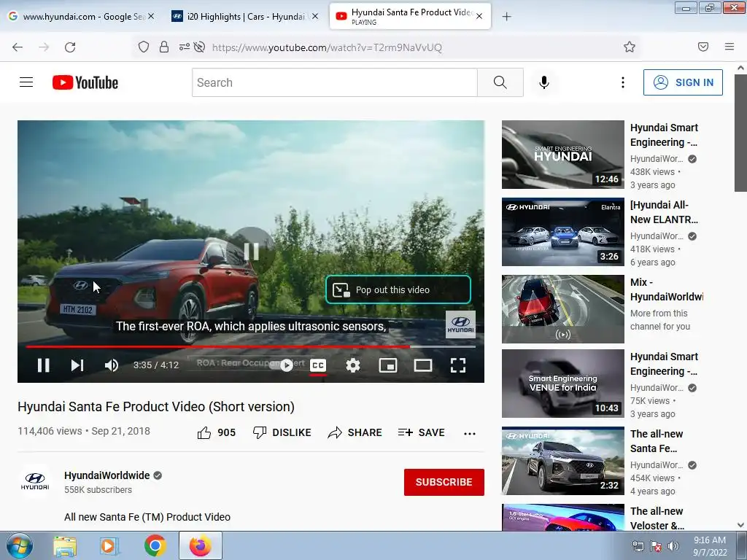Click the taskbar clock 9:16 AM

tap(709, 545)
